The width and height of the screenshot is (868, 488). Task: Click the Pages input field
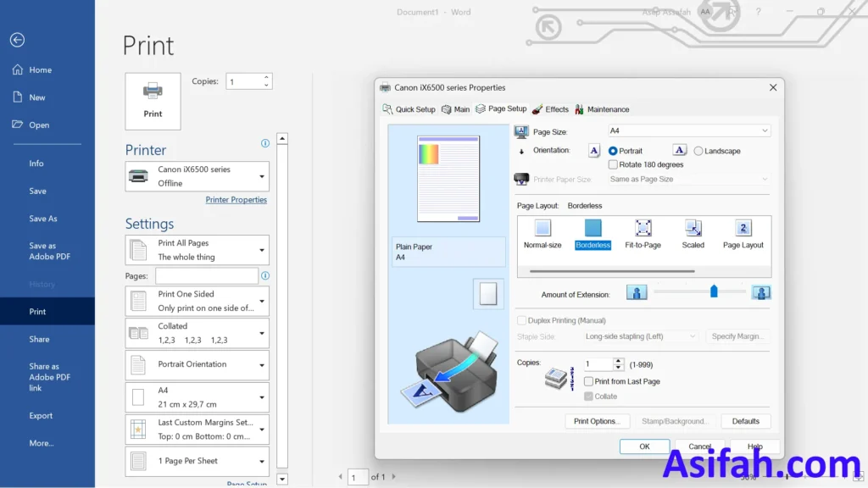(207, 275)
